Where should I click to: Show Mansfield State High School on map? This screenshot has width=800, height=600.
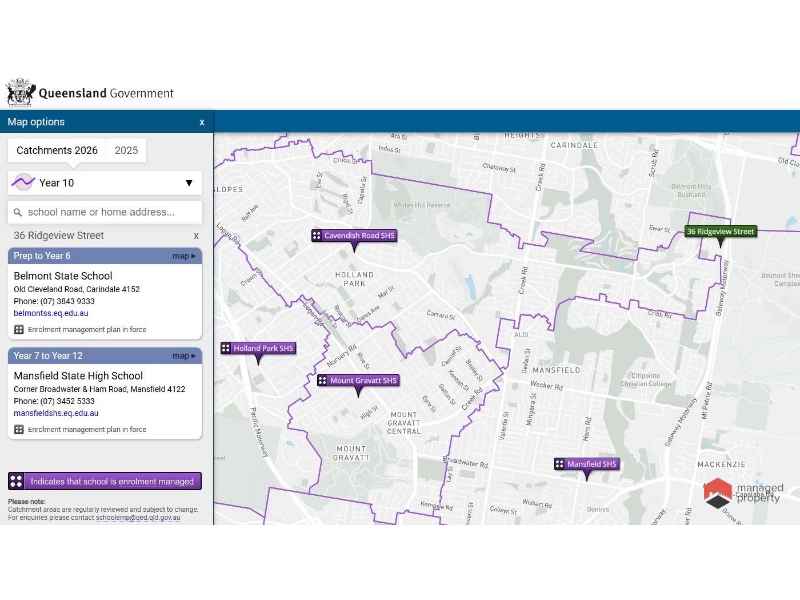tap(185, 356)
